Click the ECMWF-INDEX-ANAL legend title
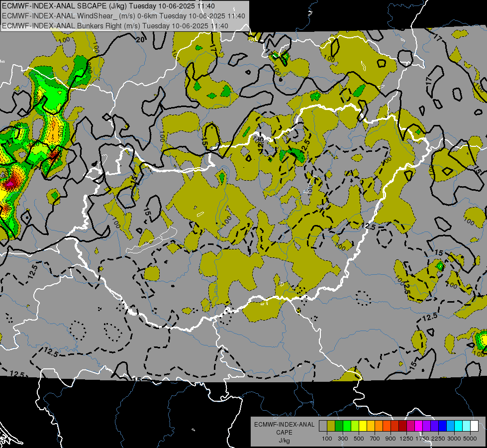The image size is (487, 448). coord(284,425)
